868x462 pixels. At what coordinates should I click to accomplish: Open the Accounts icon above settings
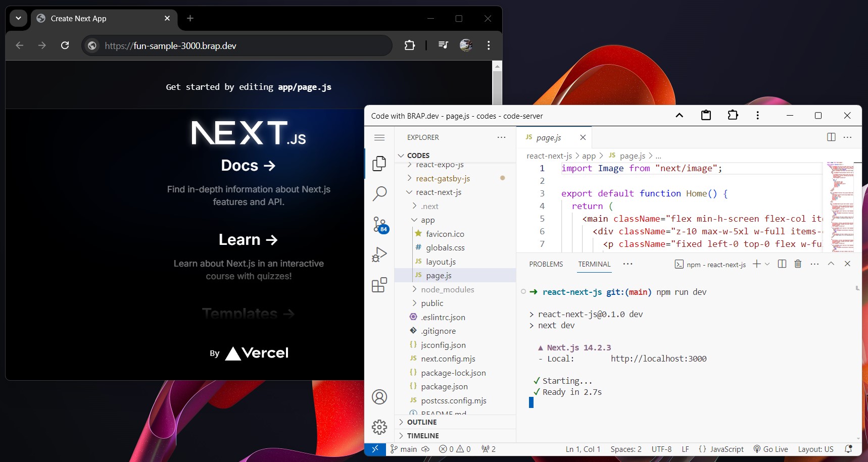coord(379,397)
